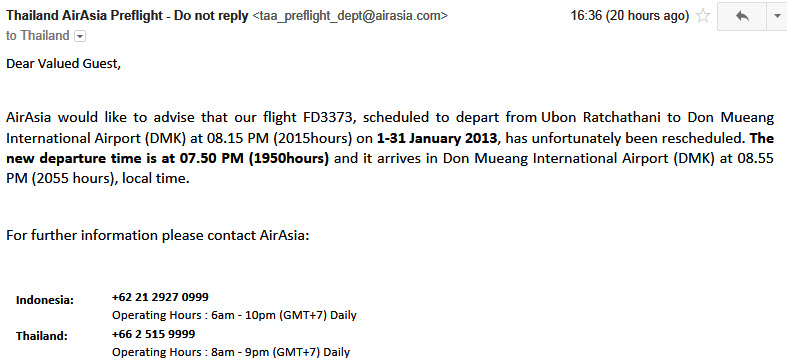The height and width of the screenshot is (362, 787).
Task: Click the 'Indonesia:' label
Action: [x=45, y=300]
